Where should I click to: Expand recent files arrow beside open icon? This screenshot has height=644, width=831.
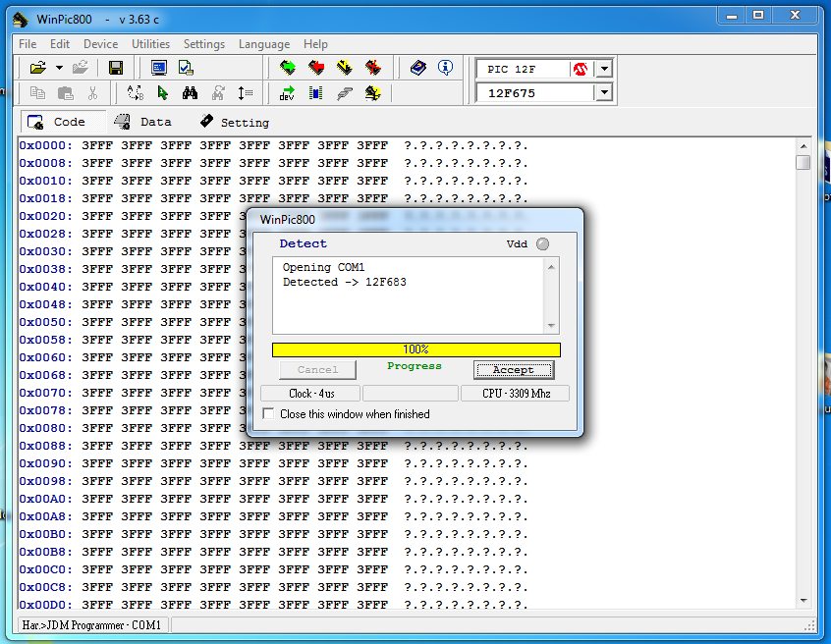pyautogui.click(x=59, y=68)
